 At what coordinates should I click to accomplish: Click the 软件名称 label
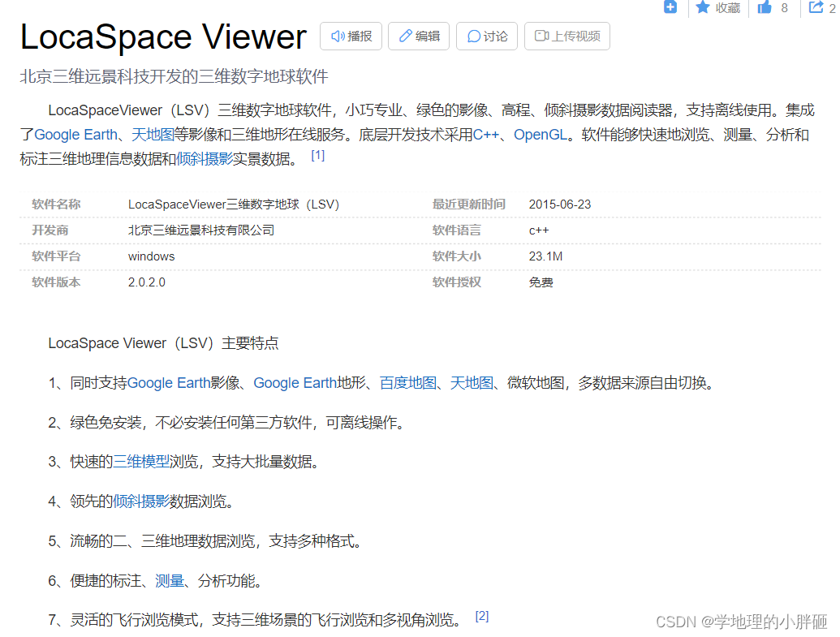pos(56,204)
